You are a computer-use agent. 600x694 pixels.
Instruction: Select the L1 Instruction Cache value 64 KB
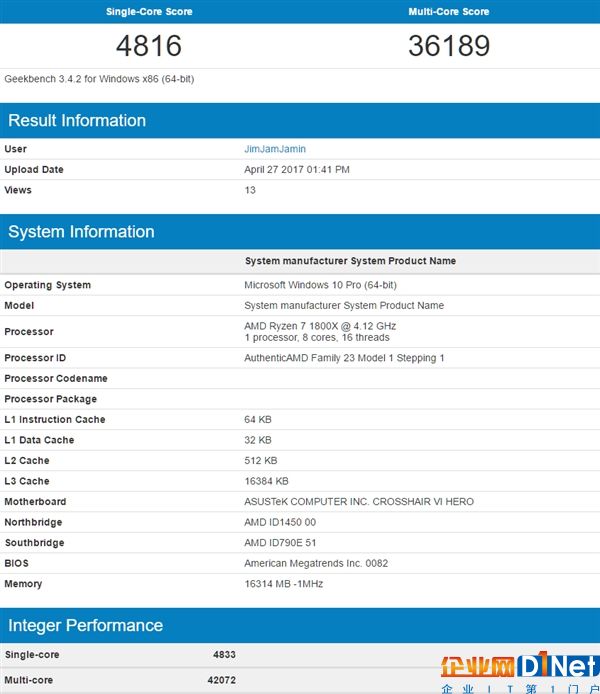coord(258,420)
